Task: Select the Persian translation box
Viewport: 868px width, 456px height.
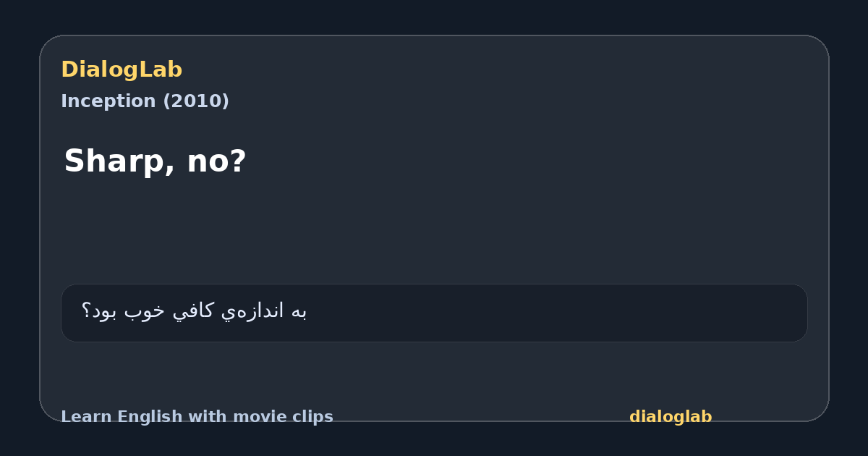Action: (434, 313)
